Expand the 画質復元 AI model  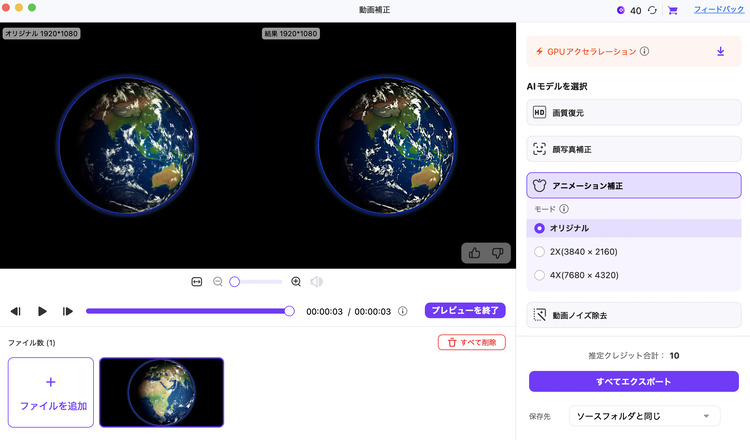coord(634,113)
